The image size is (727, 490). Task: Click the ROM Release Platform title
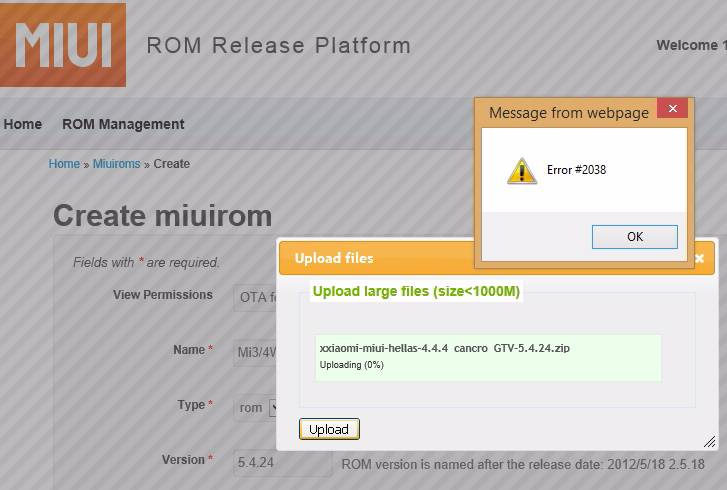coord(279,45)
